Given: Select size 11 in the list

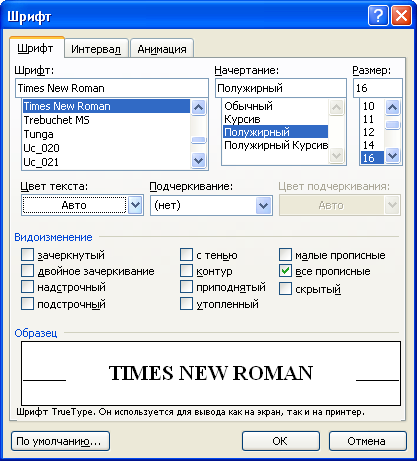Looking at the screenshot, I should 372,119.
